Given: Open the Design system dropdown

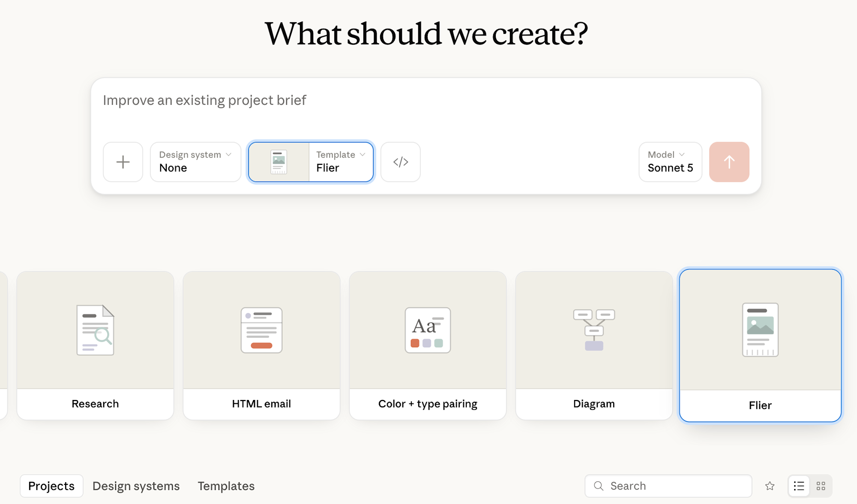Looking at the screenshot, I should (195, 162).
